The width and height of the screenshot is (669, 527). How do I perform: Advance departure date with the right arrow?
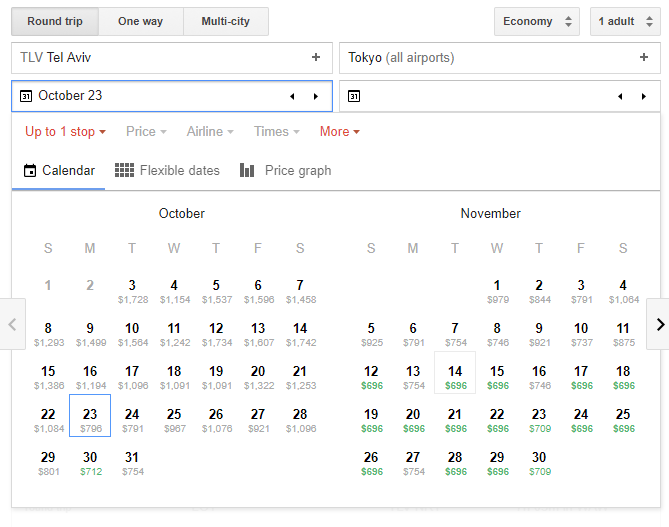point(316,97)
